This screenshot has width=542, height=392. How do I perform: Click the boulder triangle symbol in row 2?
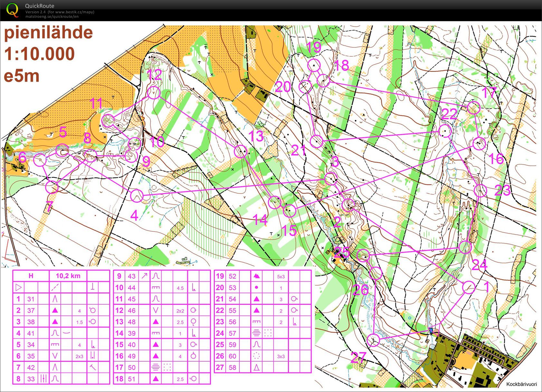click(x=55, y=310)
